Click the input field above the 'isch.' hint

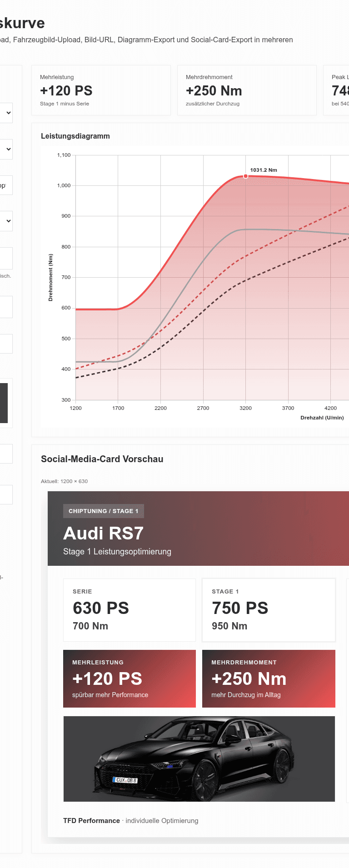[x=5, y=258]
